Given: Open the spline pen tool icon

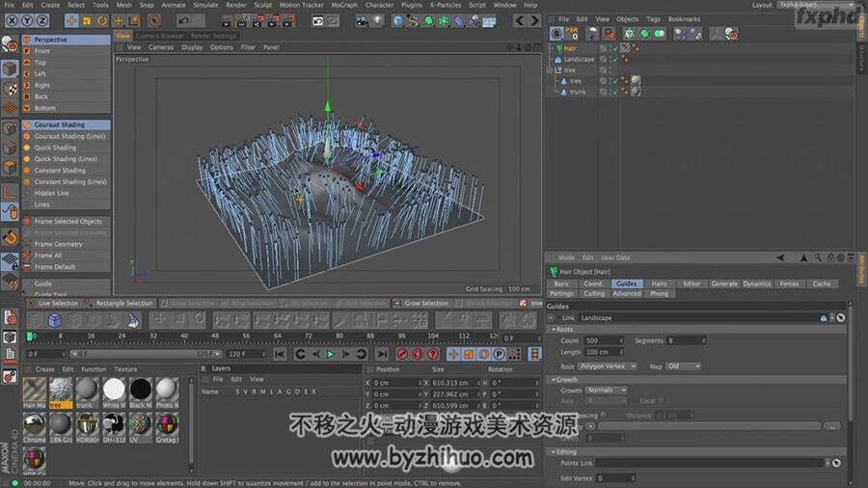Looking at the screenshot, I should click(413, 21).
